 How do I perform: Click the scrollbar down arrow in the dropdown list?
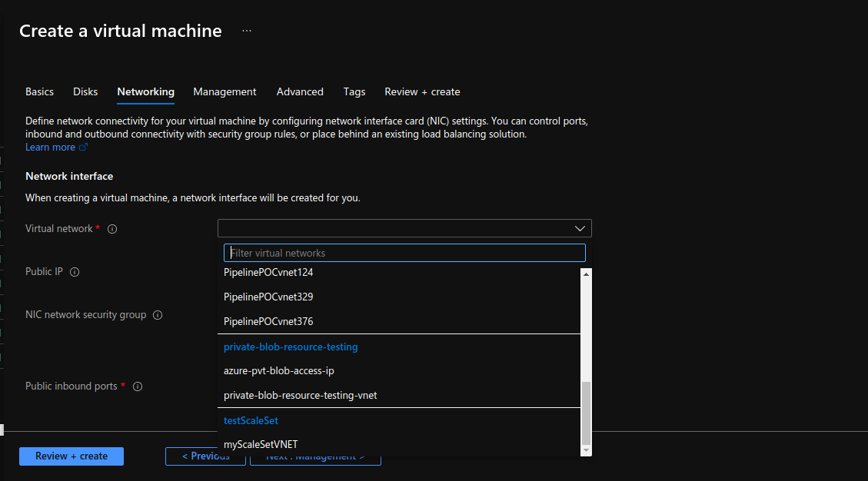[587, 450]
